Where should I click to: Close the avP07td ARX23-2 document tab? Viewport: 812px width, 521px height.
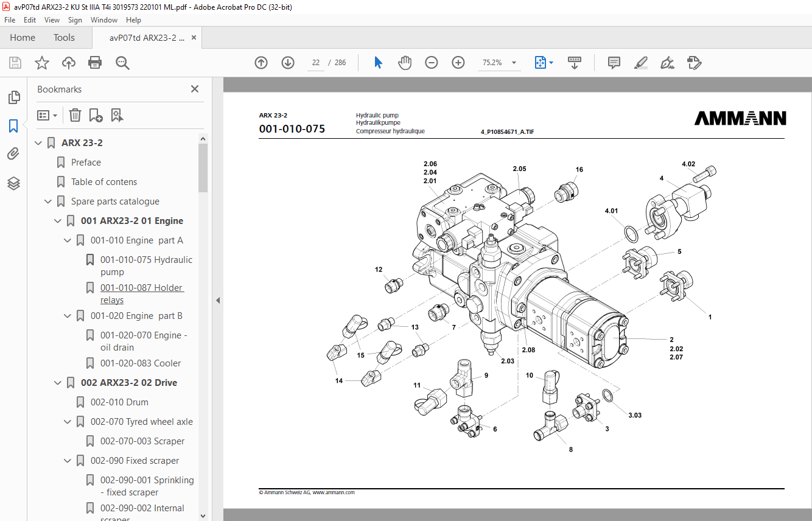tap(194, 38)
